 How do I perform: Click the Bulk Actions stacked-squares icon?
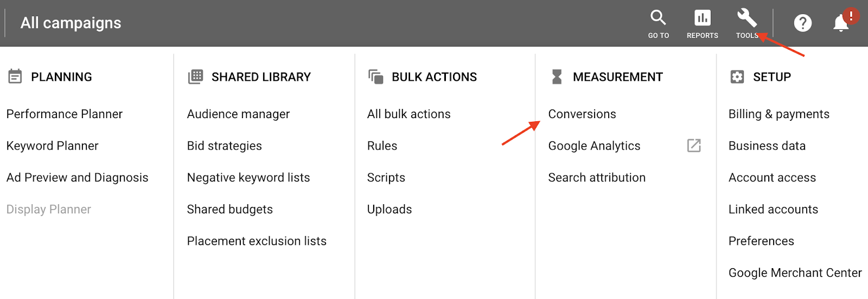pyautogui.click(x=375, y=76)
